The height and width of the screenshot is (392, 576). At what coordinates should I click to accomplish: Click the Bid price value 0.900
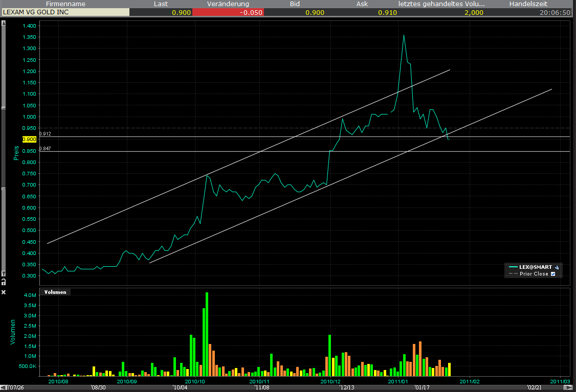(x=312, y=12)
